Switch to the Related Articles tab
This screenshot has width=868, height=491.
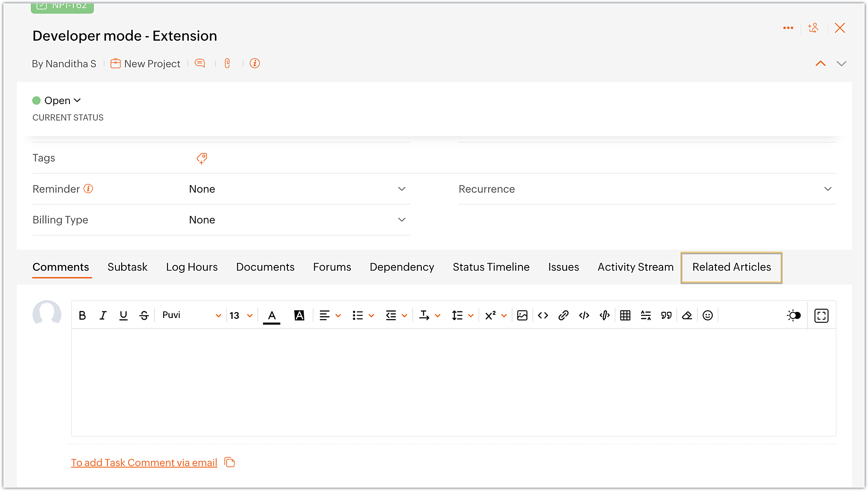(x=731, y=267)
